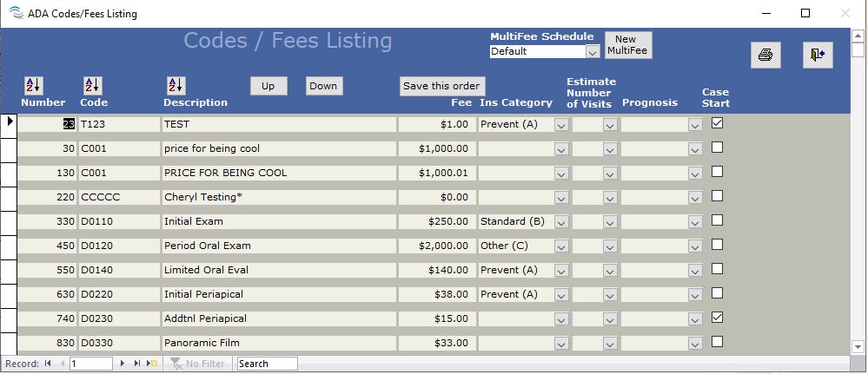Uncheck Case Start for the TEST row
The width and height of the screenshot is (868, 374).
[717, 123]
